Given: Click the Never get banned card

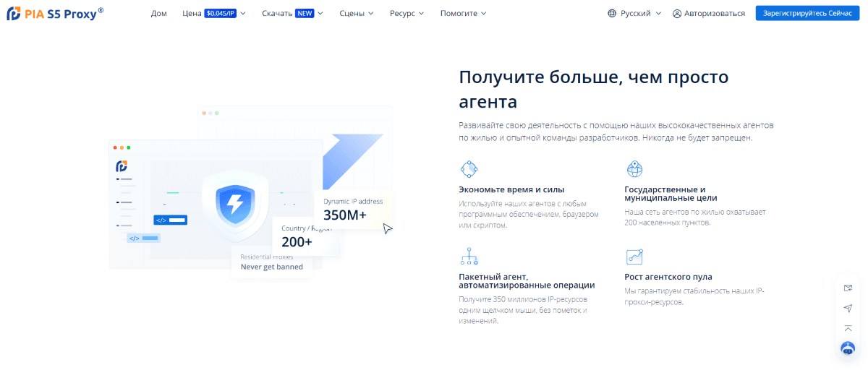Looking at the screenshot, I should (x=272, y=262).
